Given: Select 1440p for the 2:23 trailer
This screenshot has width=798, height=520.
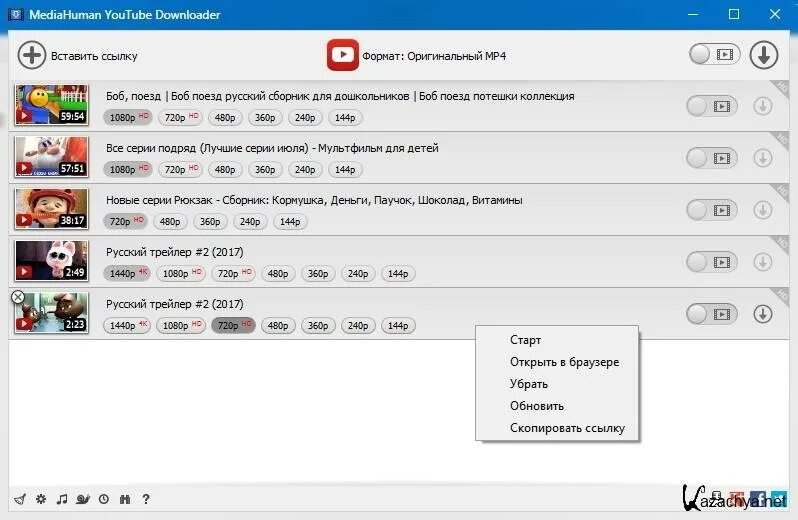Looking at the screenshot, I should click(x=127, y=325).
